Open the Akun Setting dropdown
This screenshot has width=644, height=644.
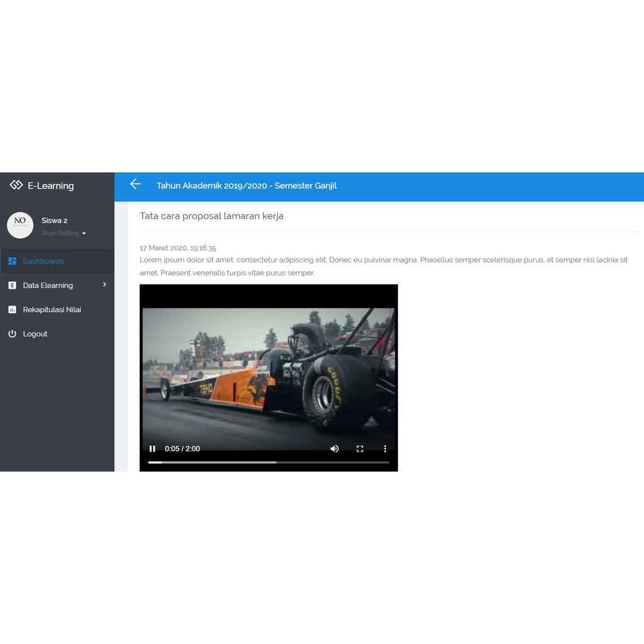64,233
